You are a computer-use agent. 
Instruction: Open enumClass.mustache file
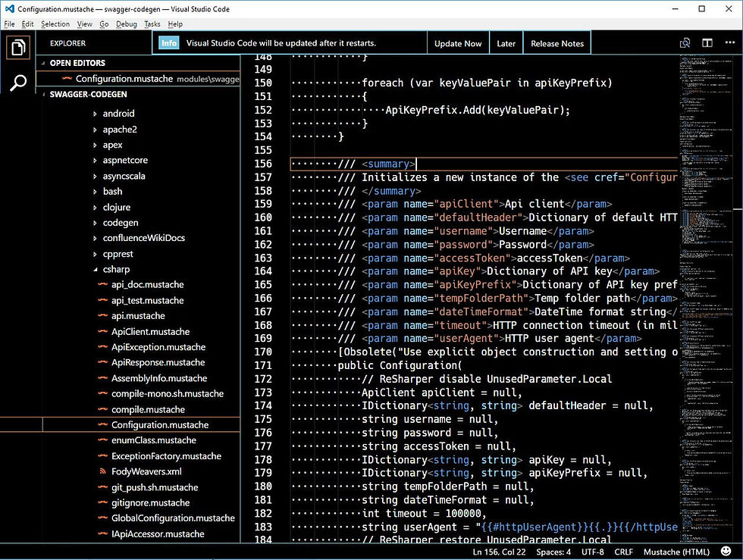[x=153, y=440]
